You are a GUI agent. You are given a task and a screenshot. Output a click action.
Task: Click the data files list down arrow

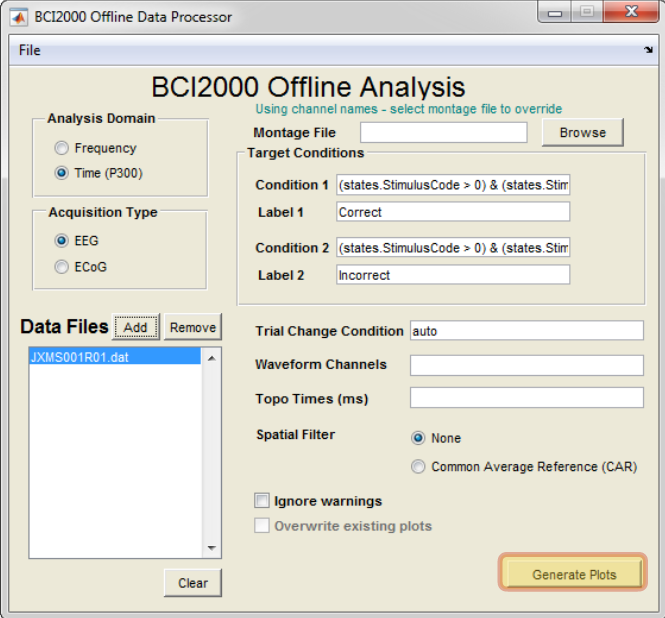(x=212, y=548)
